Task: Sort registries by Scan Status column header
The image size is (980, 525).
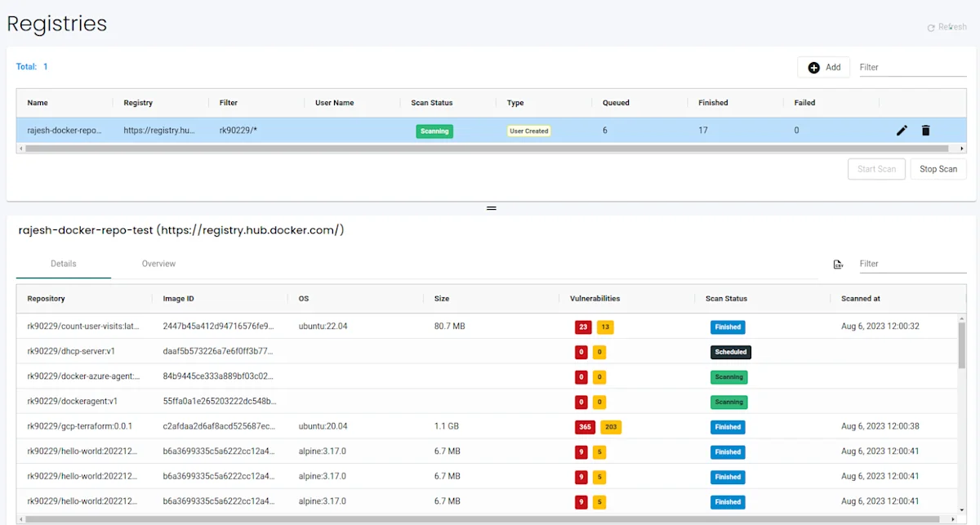Action: [x=432, y=103]
